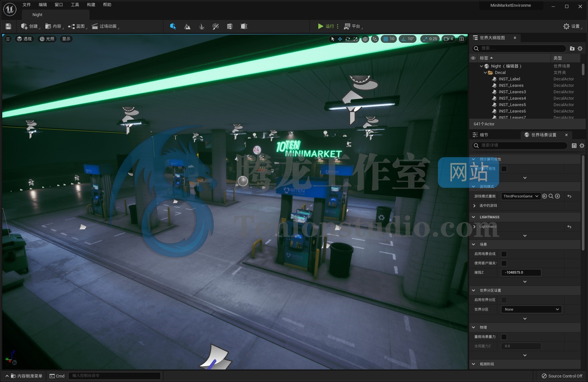Start Play in editor
The width and height of the screenshot is (588, 382).
coord(326,26)
